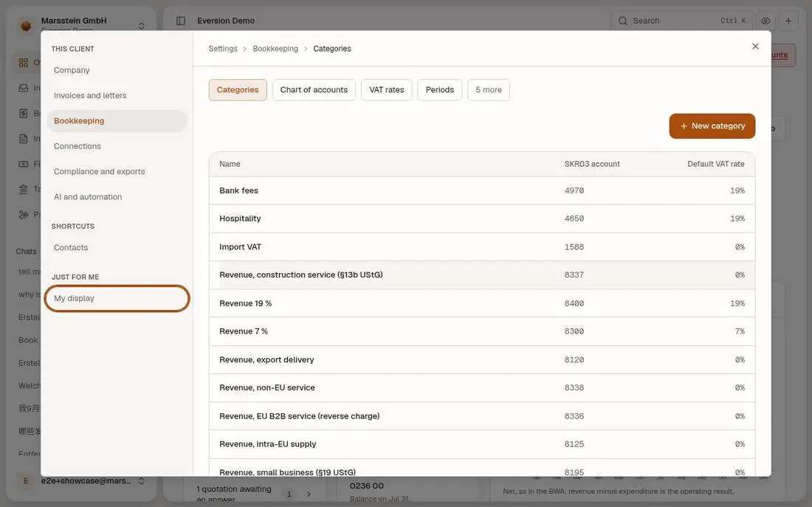The width and height of the screenshot is (812, 507).
Task: Click the Name column header
Action: pyautogui.click(x=230, y=164)
